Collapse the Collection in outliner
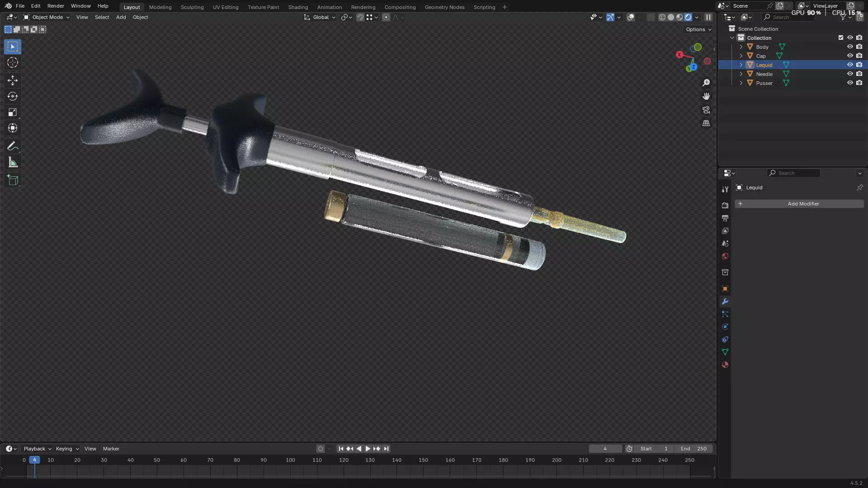 point(732,38)
